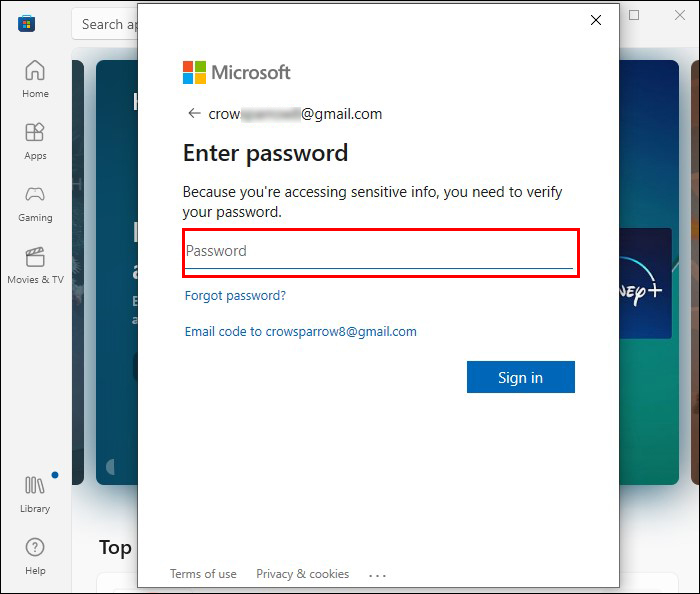Click the Microsoft Store logo icon
700x594 pixels.
27,23
